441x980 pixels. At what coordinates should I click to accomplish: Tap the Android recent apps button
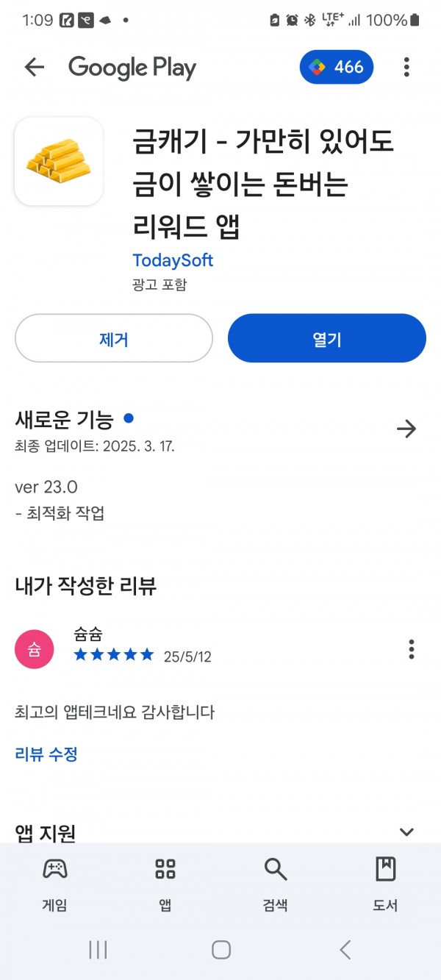point(98,950)
